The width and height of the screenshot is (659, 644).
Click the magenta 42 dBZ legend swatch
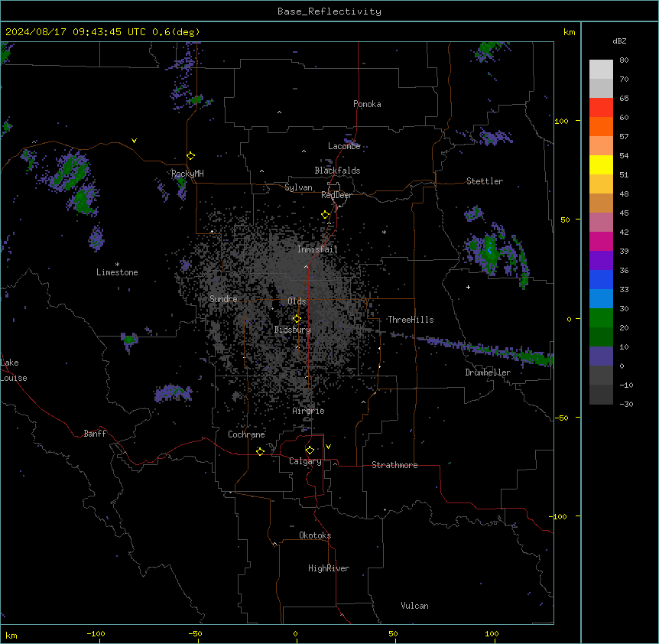[x=601, y=241]
